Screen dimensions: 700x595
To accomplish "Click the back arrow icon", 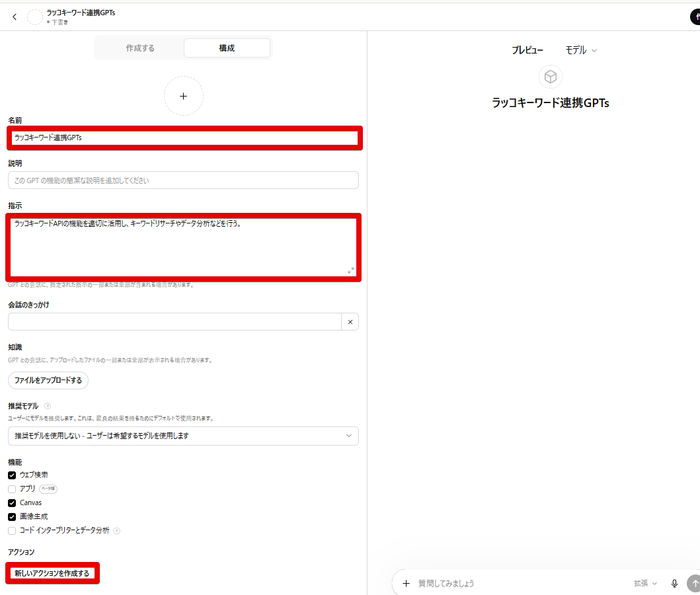I will click(x=15, y=17).
